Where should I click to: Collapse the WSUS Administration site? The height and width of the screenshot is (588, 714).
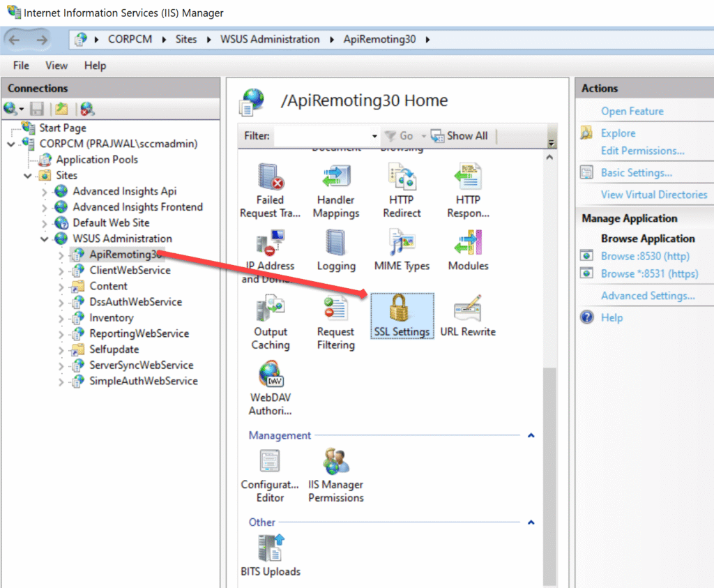coord(44,239)
